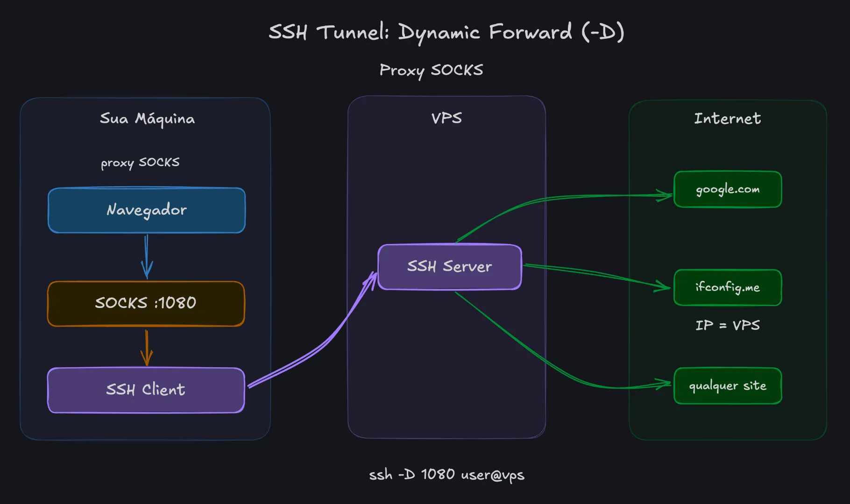Click the SSH Server node
Screen dimensions: 850x504
pos(449,267)
